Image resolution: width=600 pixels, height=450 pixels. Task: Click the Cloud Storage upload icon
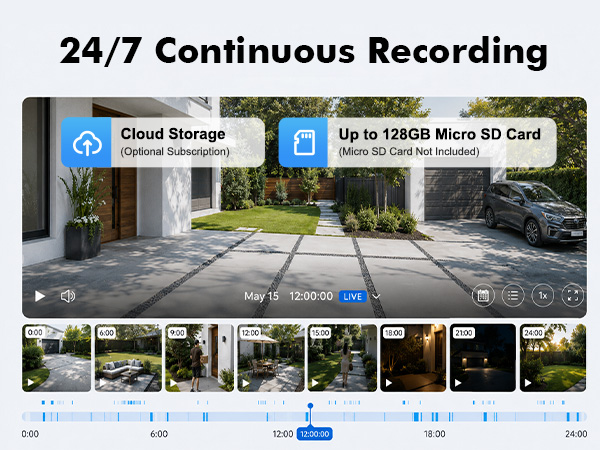pyautogui.click(x=86, y=142)
